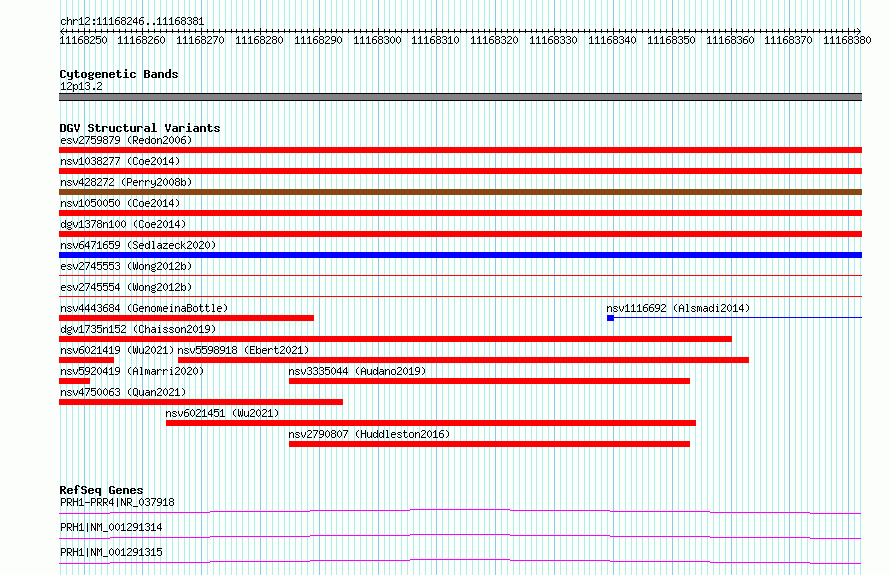
Task: Select the red bar under nsv5598918
Action: pyautogui.click(x=463, y=360)
